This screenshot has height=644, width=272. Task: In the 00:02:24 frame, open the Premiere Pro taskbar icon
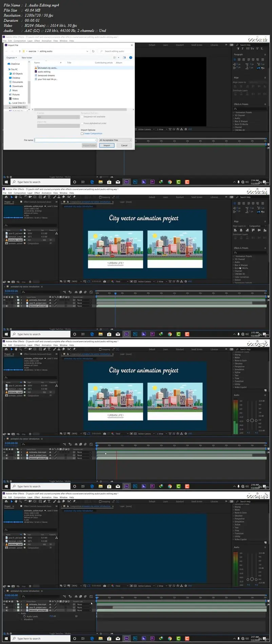click(152, 334)
